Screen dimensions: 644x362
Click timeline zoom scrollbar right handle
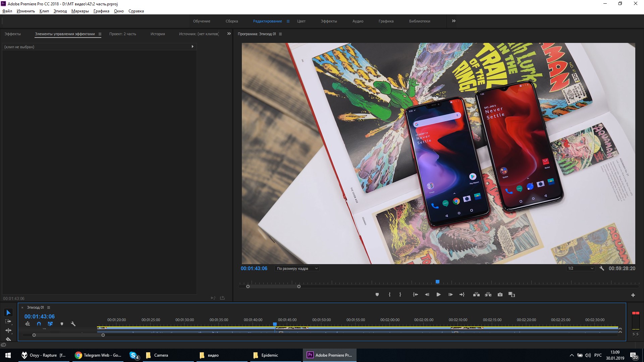pyautogui.click(x=103, y=335)
